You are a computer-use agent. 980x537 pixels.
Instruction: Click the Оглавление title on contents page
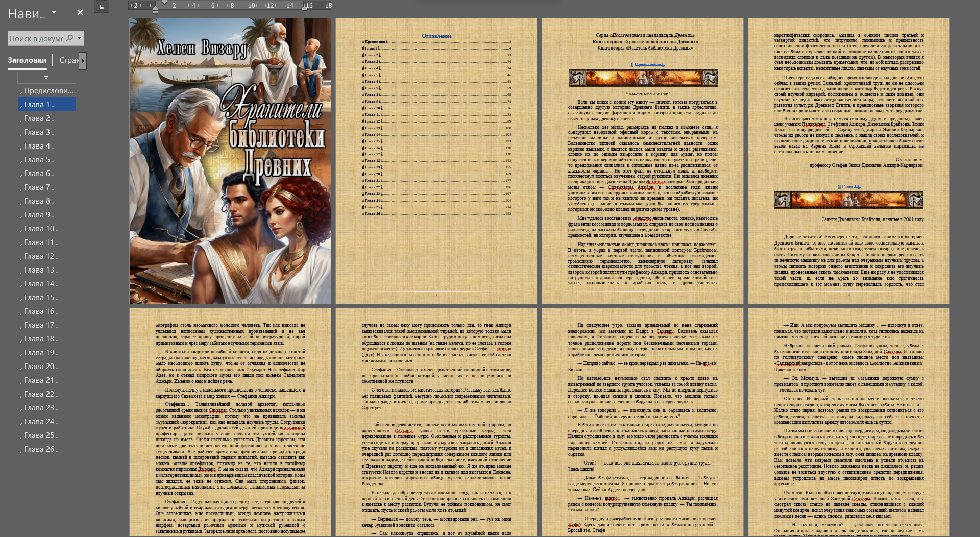436,36
